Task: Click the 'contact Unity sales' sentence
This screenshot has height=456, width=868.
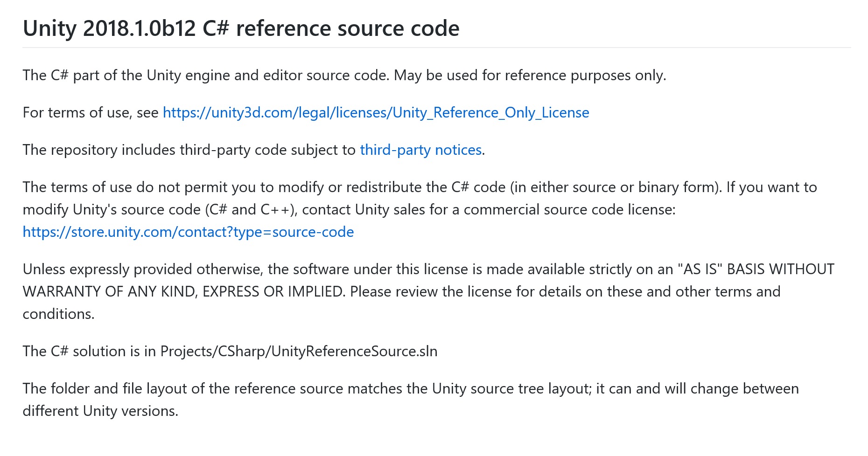Action: (x=489, y=210)
